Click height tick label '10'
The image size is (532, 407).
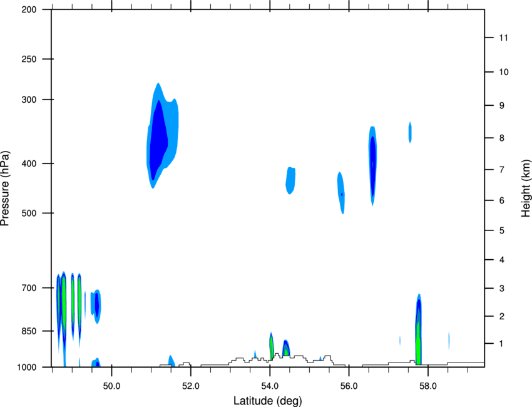click(504, 72)
